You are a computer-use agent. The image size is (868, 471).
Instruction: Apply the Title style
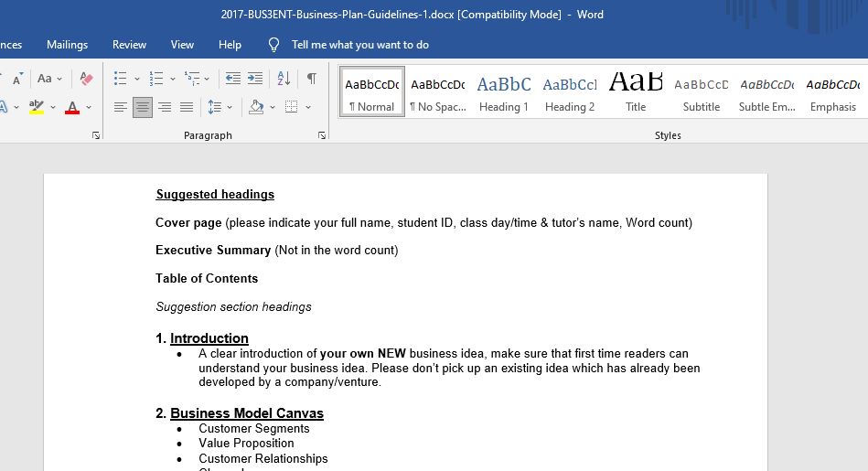636,91
